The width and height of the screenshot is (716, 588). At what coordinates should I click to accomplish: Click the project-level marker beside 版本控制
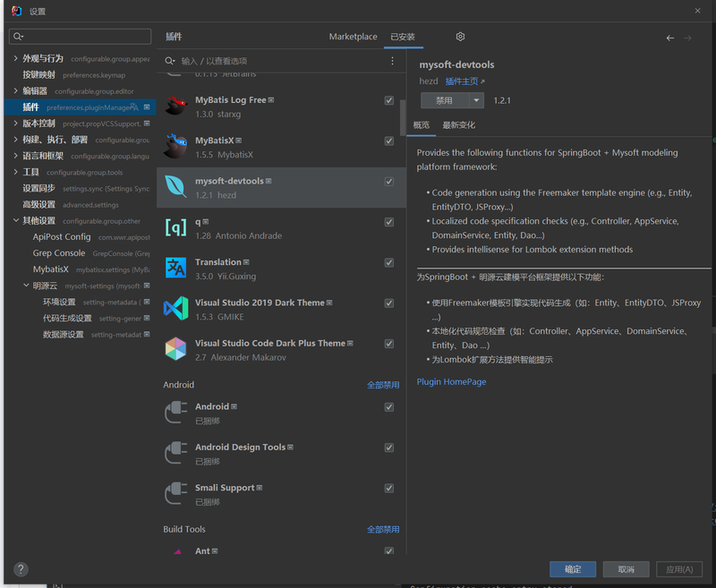coord(147,124)
